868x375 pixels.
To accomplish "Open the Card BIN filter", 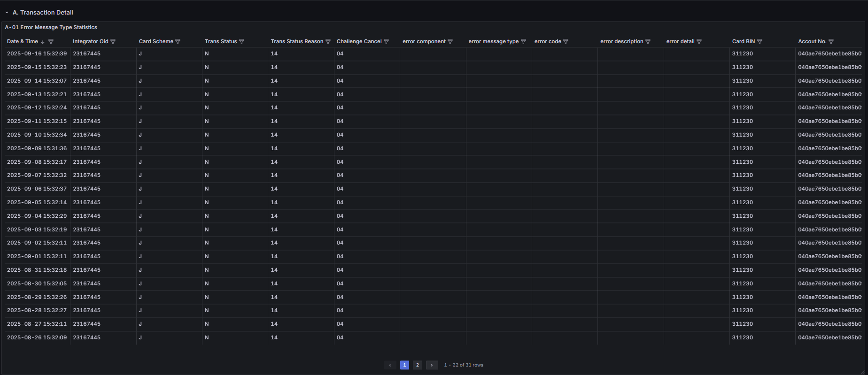I will click(759, 42).
